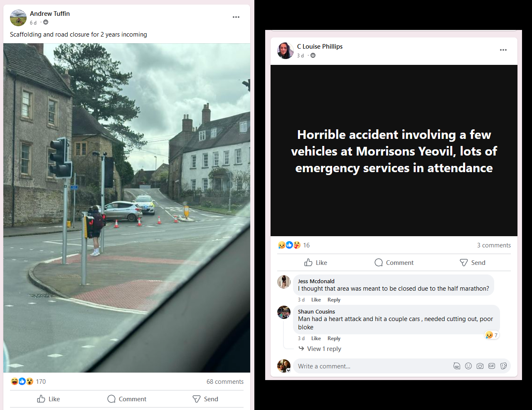Open three-dot menu on C Louise Phillips' post

[503, 50]
